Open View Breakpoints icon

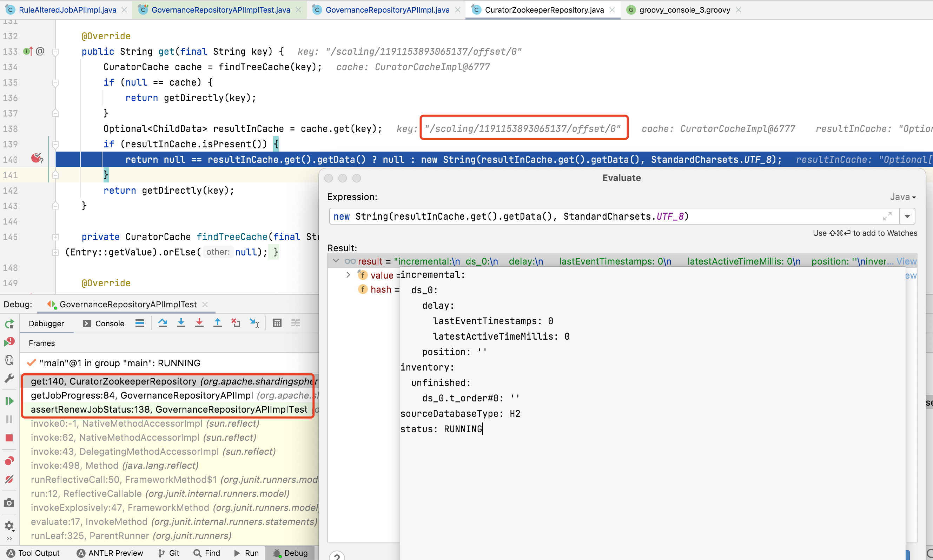pyautogui.click(x=9, y=461)
